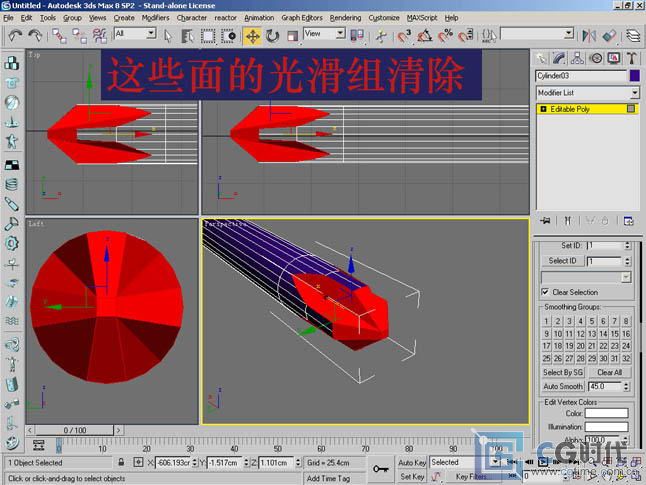The image size is (646, 485).
Task: Click the Pin Stack icon
Action: tap(545, 221)
